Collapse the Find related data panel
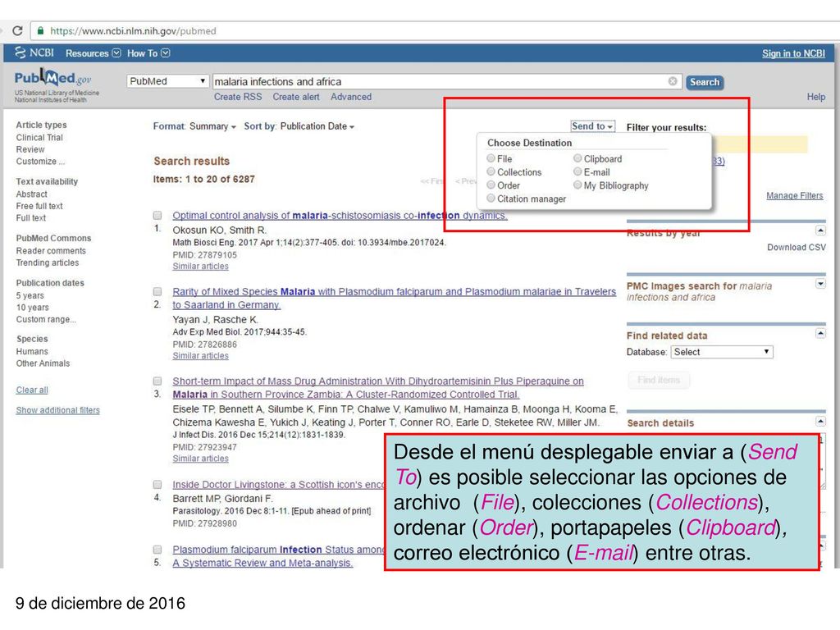 (820, 333)
